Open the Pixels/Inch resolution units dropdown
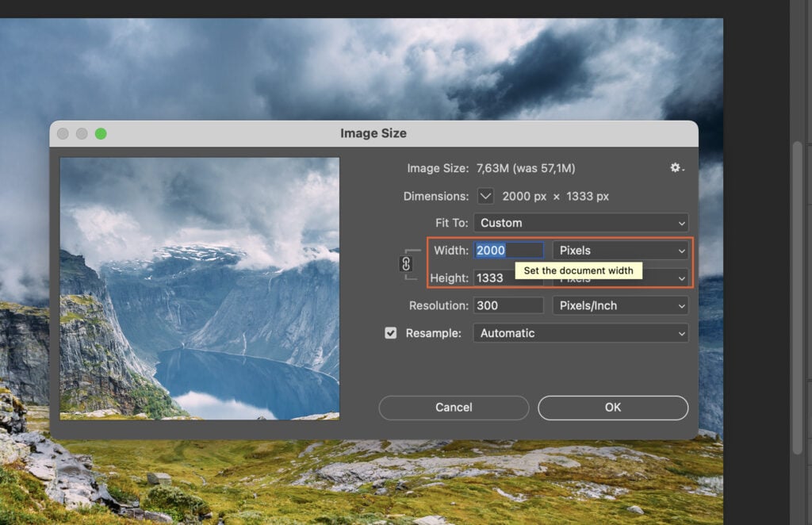The height and width of the screenshot is (525, 812). pos(619,305)
